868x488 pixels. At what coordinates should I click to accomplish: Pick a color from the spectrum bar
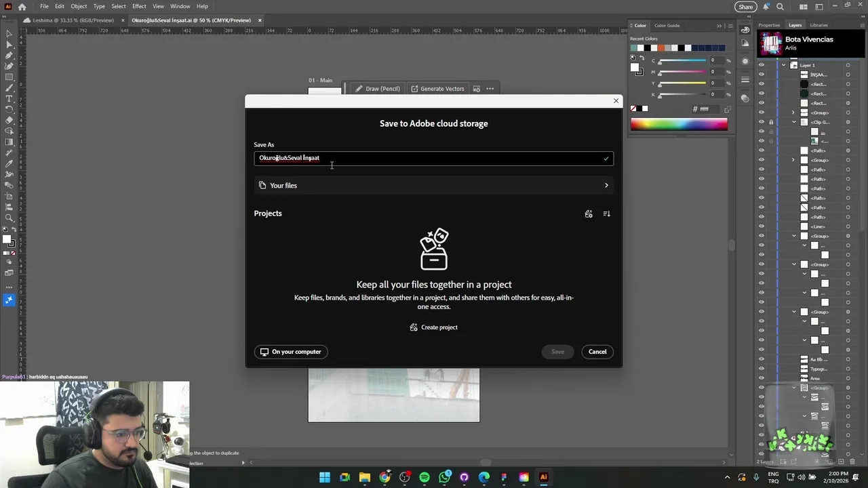[x=679, y=124]
